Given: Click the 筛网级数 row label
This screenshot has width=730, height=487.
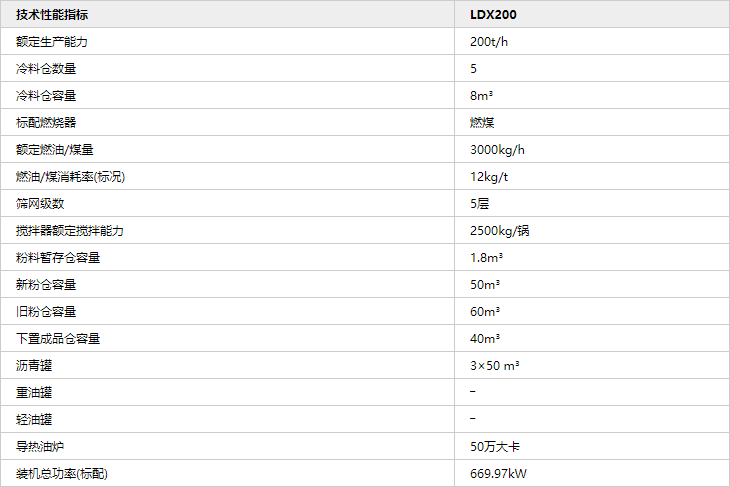Looking at the screenshot, I should [40, 203].
